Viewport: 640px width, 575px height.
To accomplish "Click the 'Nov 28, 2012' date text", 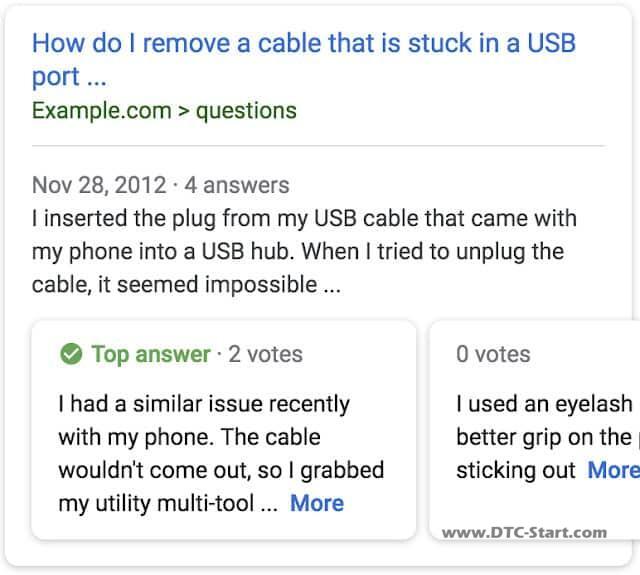I will tap(99, 185).
